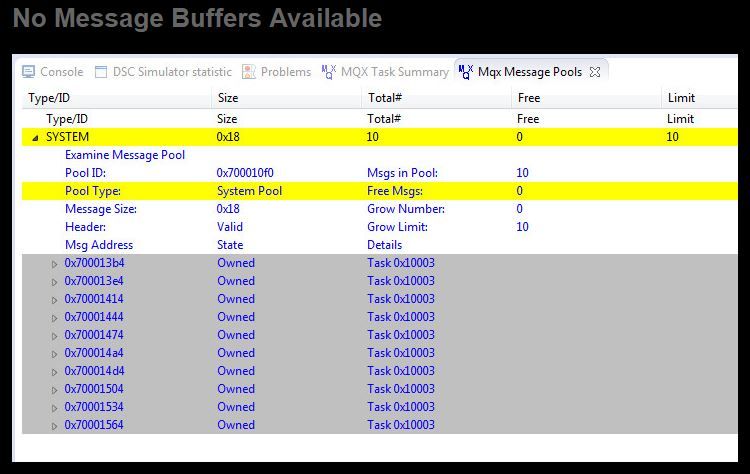Click the MQX Task Summary tab icon
The image size is (750, 474).
coord(329,72)
